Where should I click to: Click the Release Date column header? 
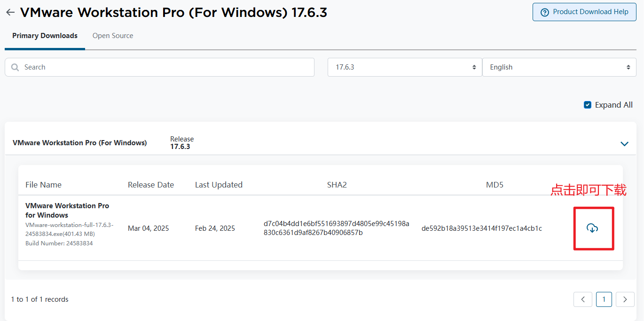click(151, 185)
